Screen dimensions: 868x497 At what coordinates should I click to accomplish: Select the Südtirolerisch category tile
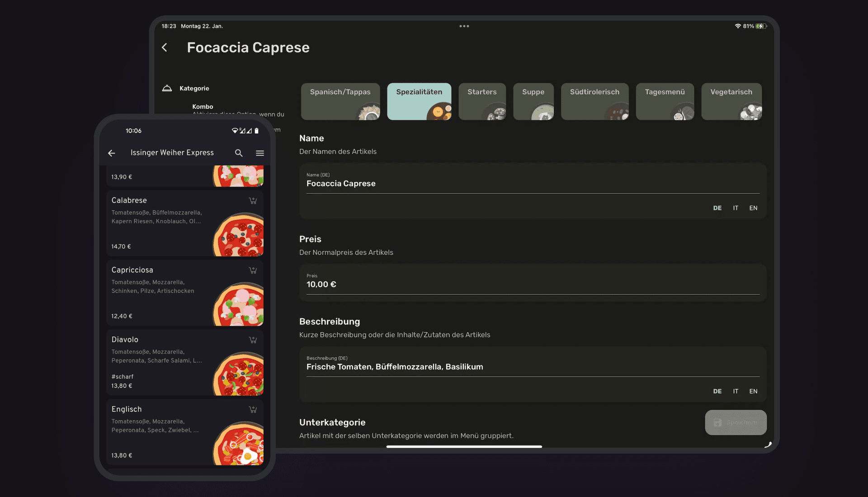[594, 101]
